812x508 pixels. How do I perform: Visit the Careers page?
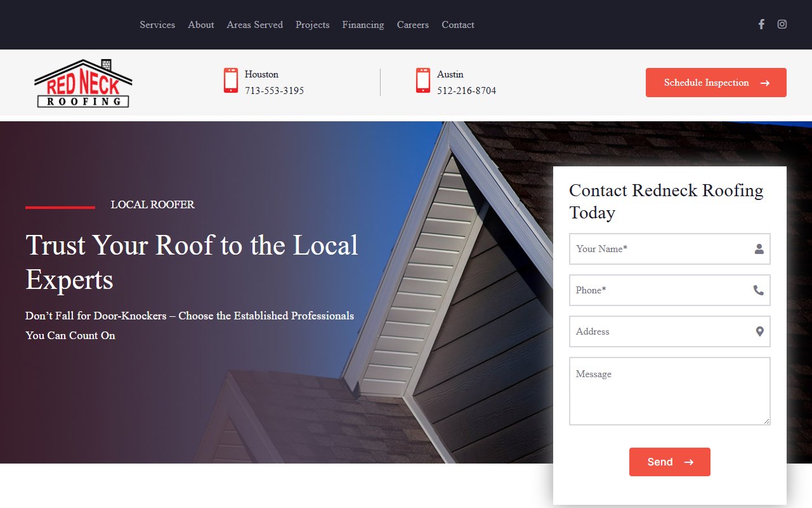tap(413, 25)
